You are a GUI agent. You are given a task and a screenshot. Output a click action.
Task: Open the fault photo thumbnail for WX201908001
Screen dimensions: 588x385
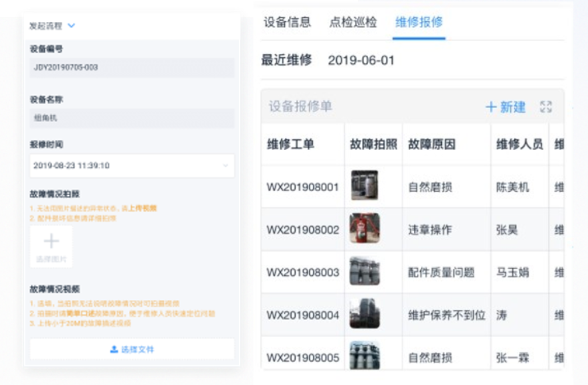(365, 185)
